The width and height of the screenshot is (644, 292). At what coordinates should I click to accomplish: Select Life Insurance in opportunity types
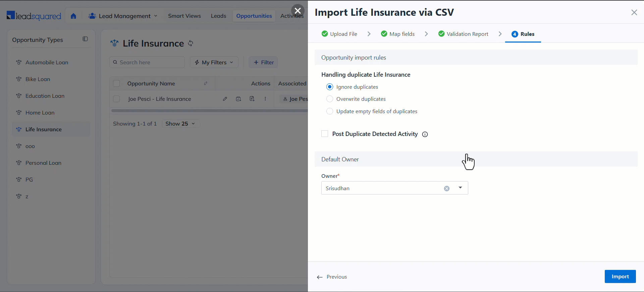pos(51,129)
